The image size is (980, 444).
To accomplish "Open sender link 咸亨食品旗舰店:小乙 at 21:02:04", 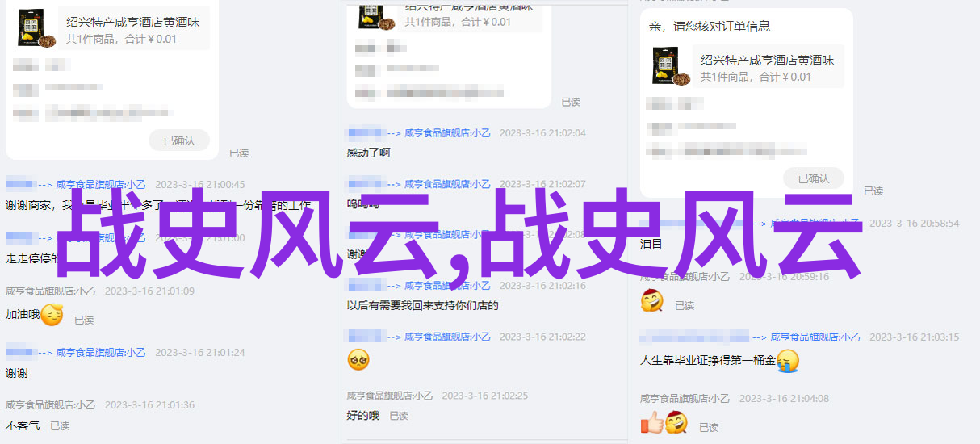I will coord(447,133).
